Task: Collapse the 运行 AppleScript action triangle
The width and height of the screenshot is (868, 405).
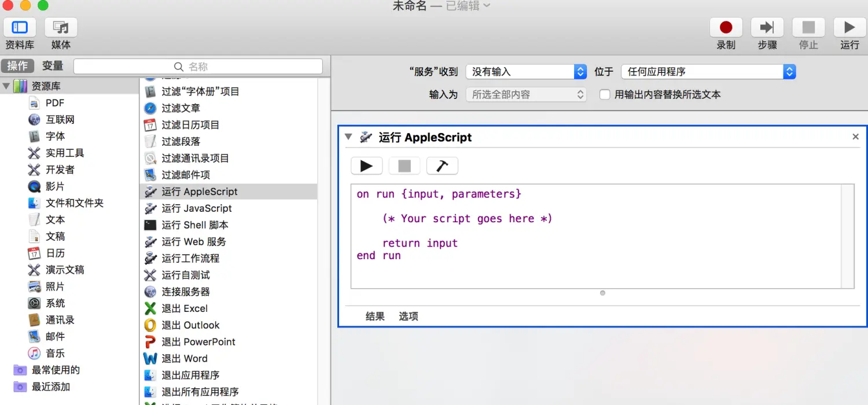Action: pos(348,137)
